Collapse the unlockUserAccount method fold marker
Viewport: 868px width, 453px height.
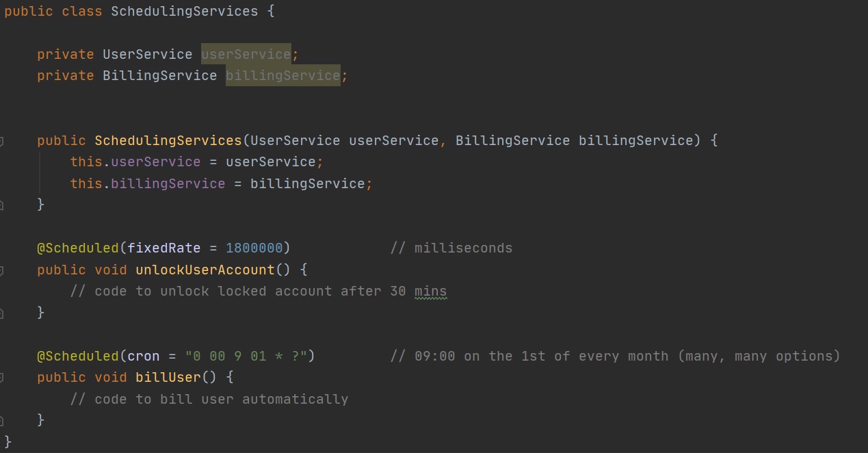[2, 270]
